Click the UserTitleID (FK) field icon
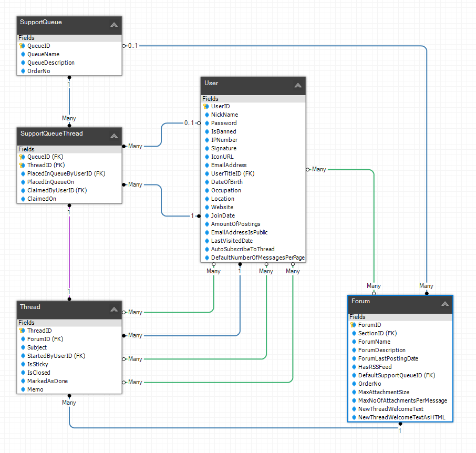The width and height of the screenshot is (476, 453). (206, 173)
